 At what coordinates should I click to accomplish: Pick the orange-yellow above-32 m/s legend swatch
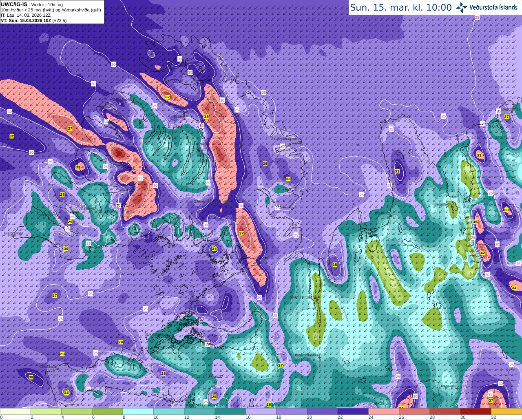click(507, 411)
